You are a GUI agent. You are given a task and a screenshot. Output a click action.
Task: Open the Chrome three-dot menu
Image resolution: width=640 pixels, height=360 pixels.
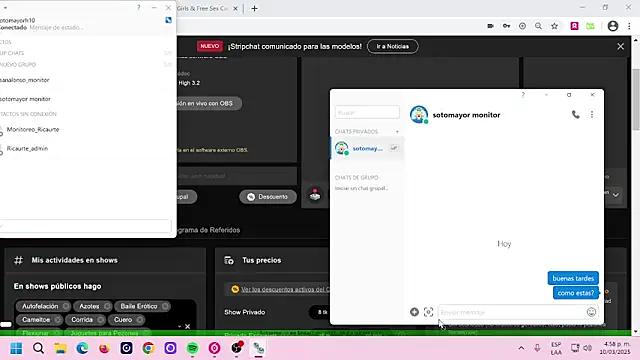pyautogui.click(x=629, y=26)
